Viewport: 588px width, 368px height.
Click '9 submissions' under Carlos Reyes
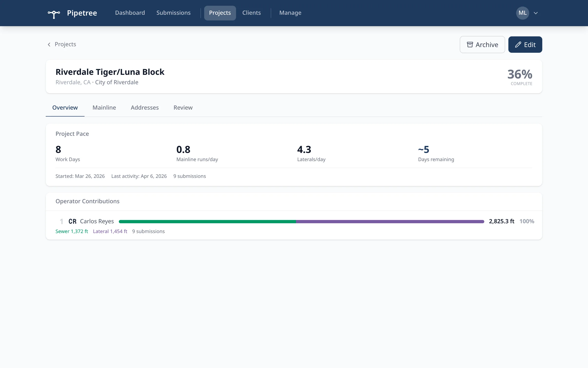point(148,231)
